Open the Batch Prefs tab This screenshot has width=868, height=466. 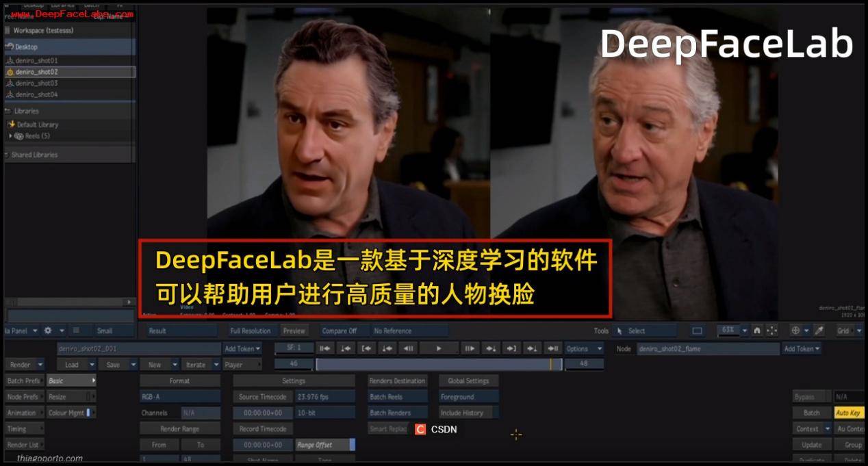(24, 380)
